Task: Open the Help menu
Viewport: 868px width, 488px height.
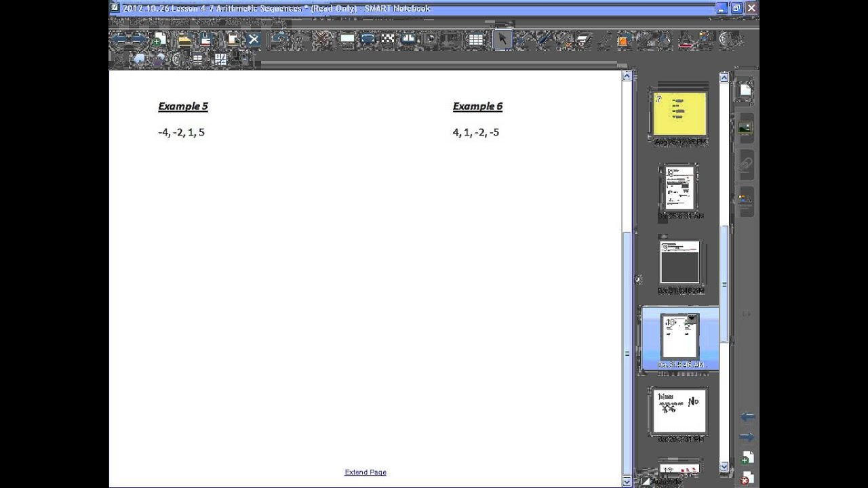Action: 279,23
